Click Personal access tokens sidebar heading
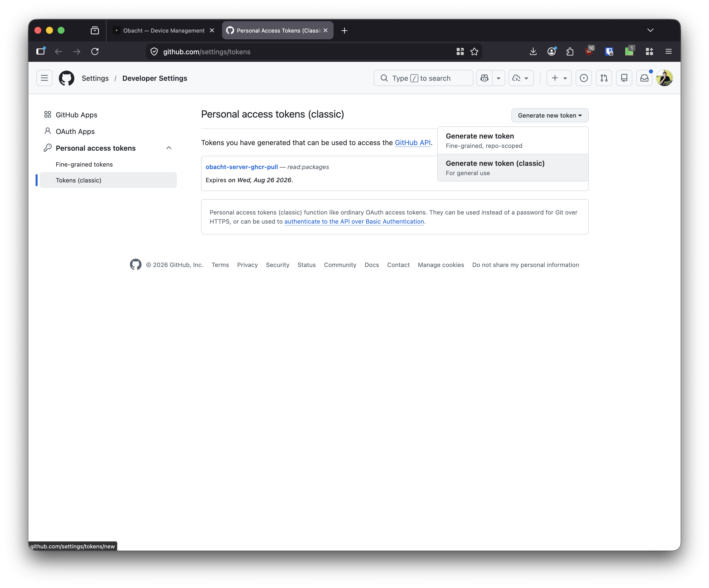 tap(96, 148)
